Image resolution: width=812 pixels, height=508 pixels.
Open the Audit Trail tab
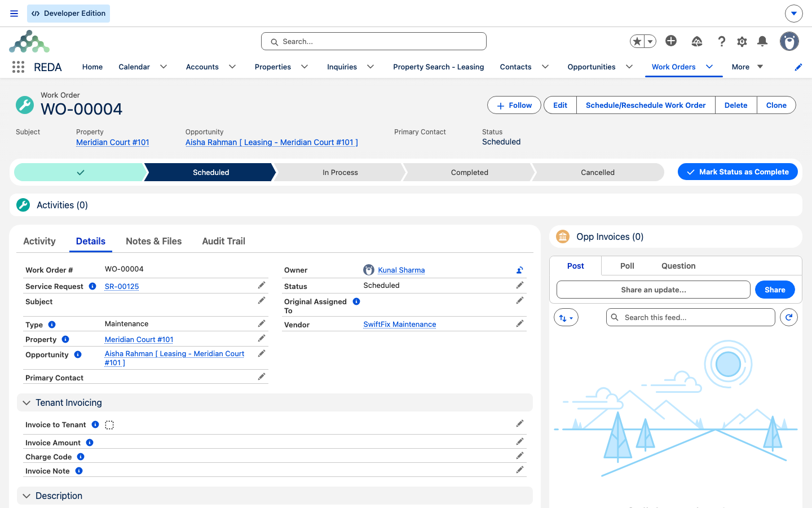point(223,241)
